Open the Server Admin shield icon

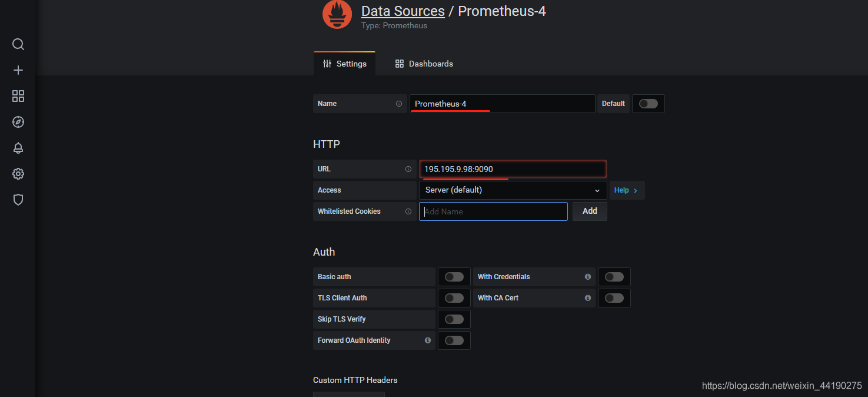(18, 200)
